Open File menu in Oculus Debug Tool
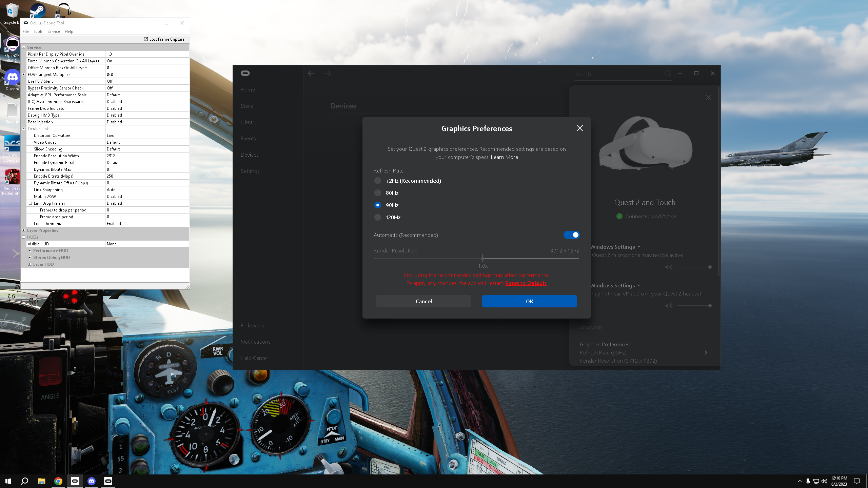The width and height of the screenshot is (868, 488). [x=26, y=32]
